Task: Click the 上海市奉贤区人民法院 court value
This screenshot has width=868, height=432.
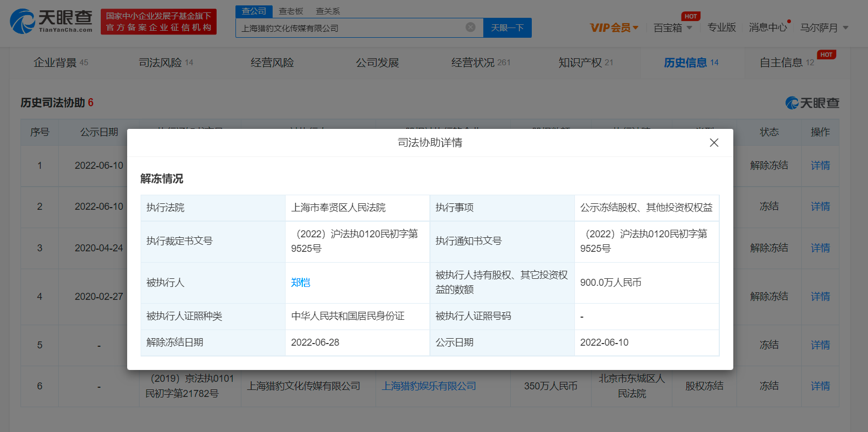Action: pyautogui.click(x=338, y=208)
